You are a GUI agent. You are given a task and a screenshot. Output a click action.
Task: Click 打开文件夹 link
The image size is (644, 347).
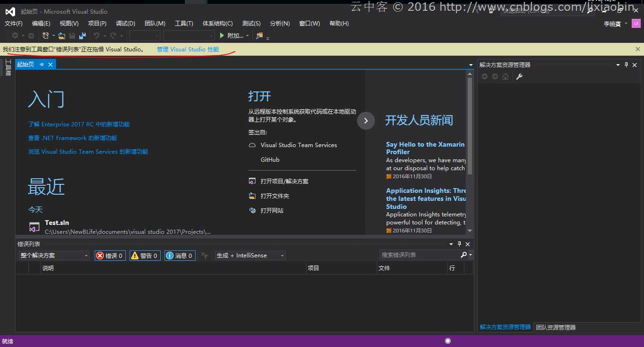(275, 196)
